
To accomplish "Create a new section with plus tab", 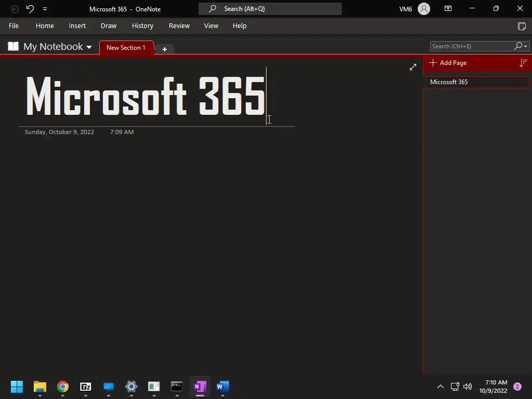I will (165, 49).
